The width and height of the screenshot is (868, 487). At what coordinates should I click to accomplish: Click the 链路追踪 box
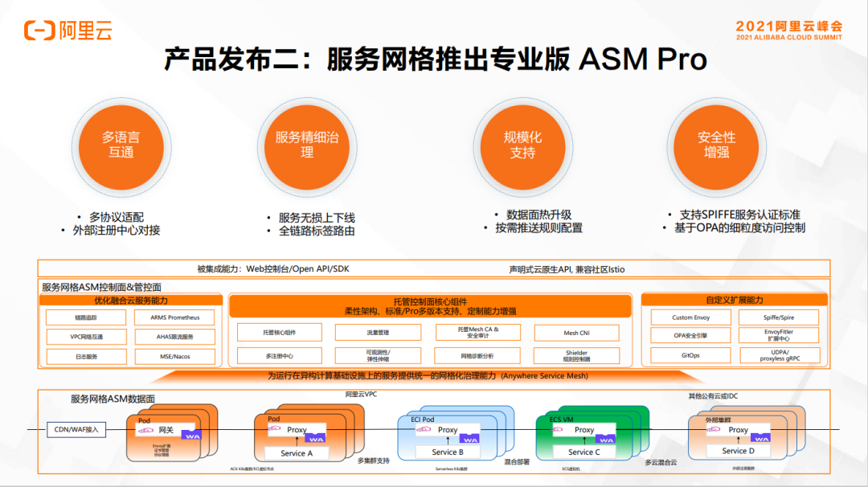pos(86,317)
